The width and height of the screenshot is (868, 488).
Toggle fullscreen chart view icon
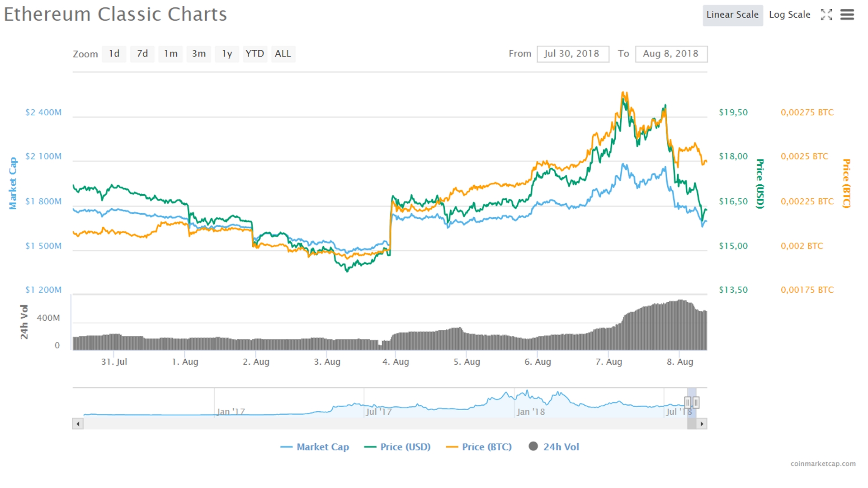point(826,15)
